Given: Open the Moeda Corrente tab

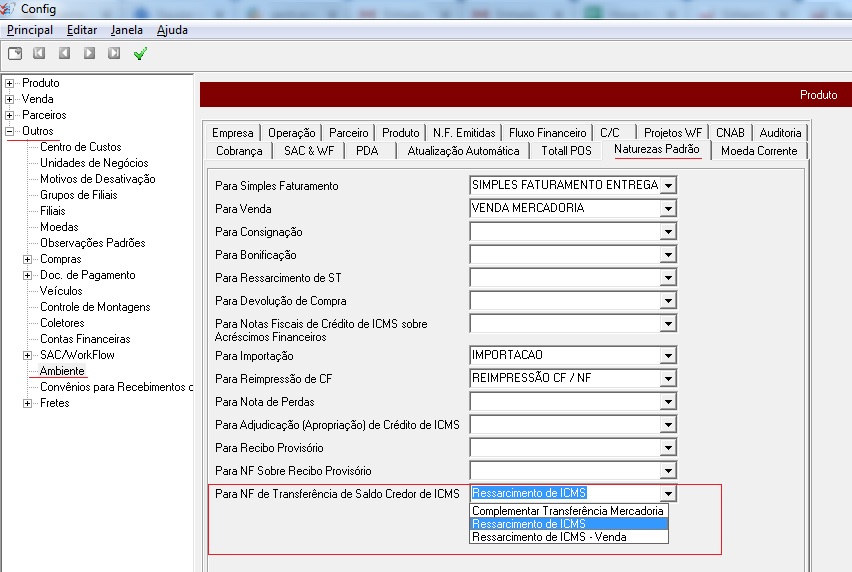Looking at the screenshot, I should pyautogui.click(x=759, y=151).
